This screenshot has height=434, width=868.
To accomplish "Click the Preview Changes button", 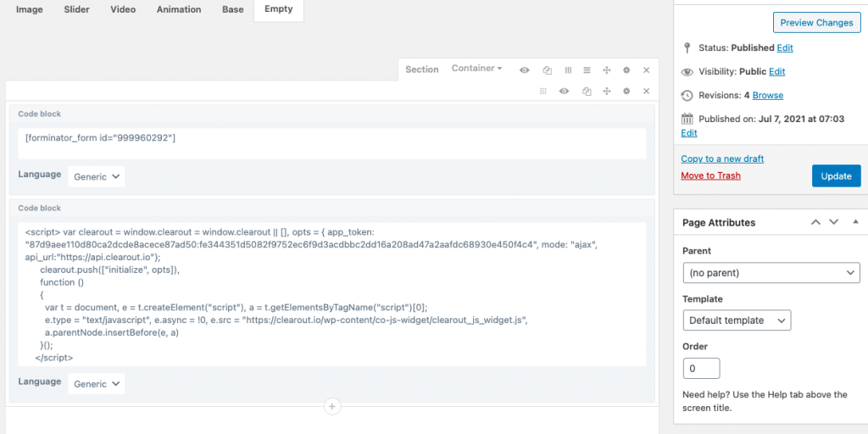I will 816,23.
